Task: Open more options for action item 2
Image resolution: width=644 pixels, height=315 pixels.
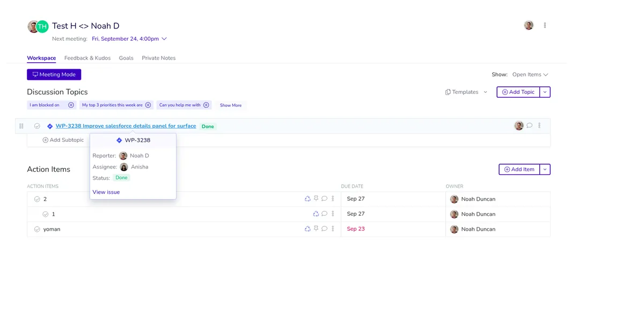Action: [x=333, y=199]
